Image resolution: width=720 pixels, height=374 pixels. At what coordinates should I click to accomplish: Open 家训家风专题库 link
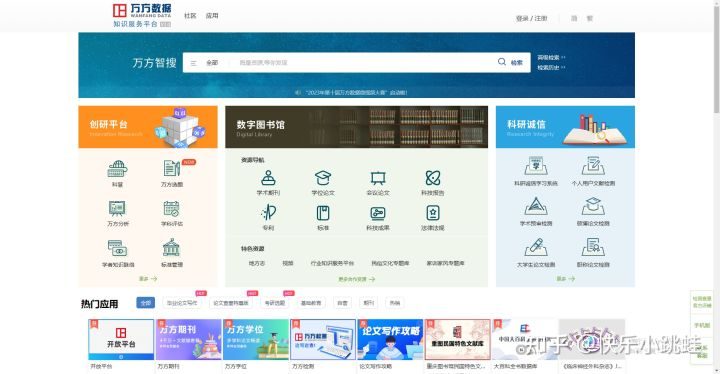click(x=445, y=263)
